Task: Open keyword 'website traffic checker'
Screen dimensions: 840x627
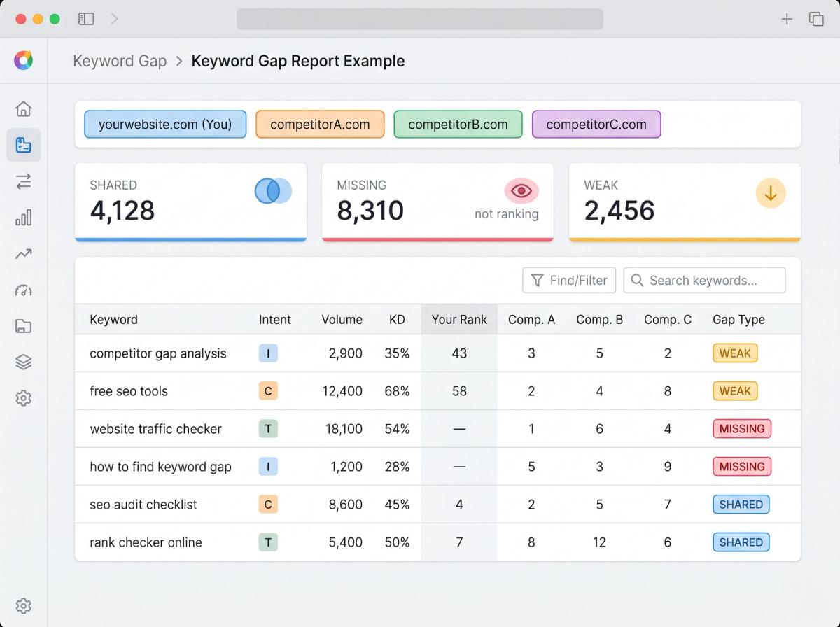Action: pos(155,429)
